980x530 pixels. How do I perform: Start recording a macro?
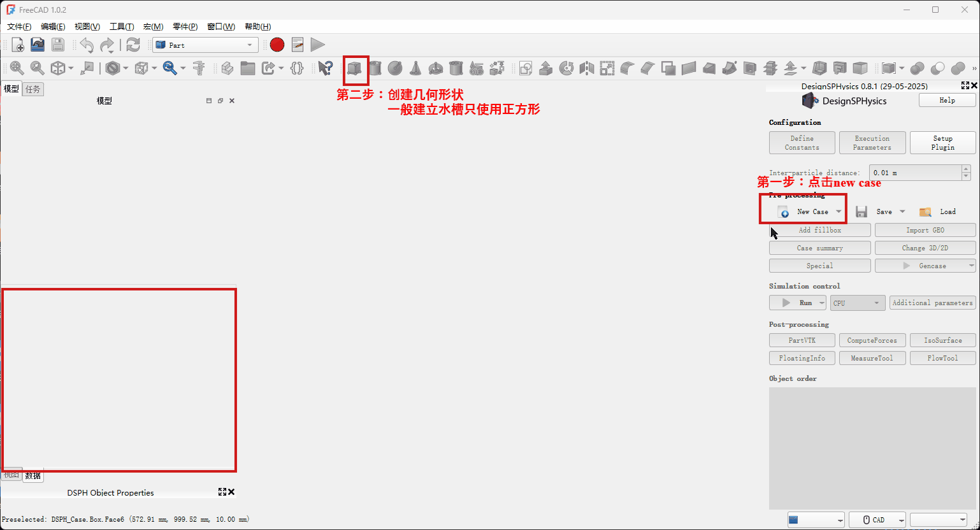(277, 45)
